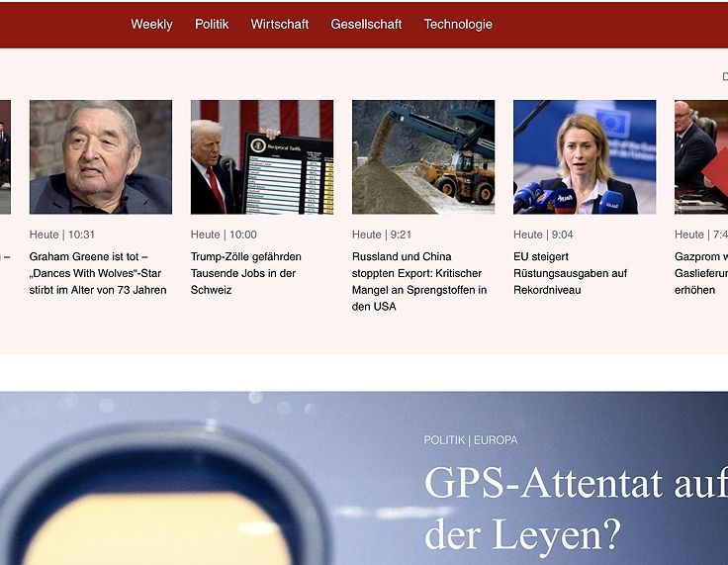This screenshot has height=565, width=728.
Task: Read Graham Greene ist tot headline
Action: tap(98, 273)
